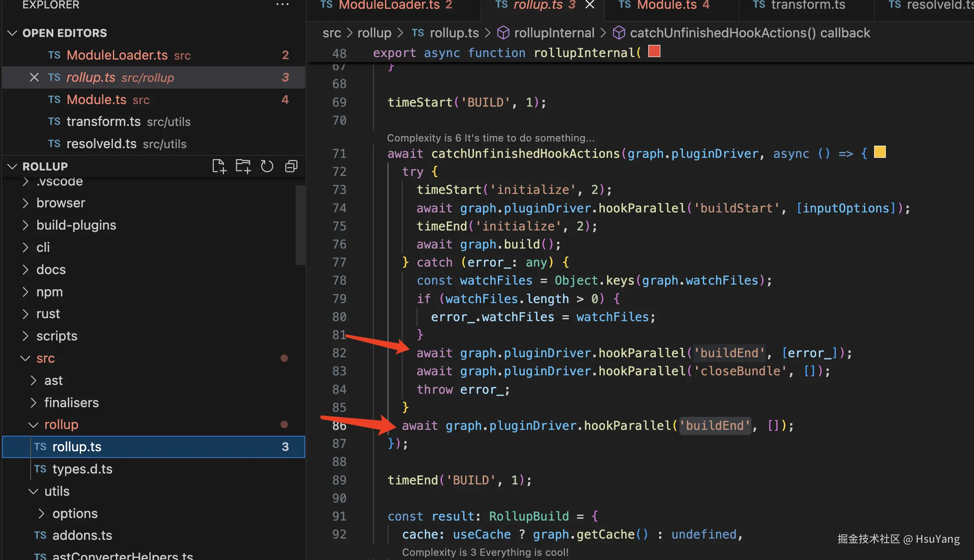Refresh the explorer file tree
Image resolution: width=974 pixels, height=560 pixels.
pyautogui.click(x=267, y=166)
